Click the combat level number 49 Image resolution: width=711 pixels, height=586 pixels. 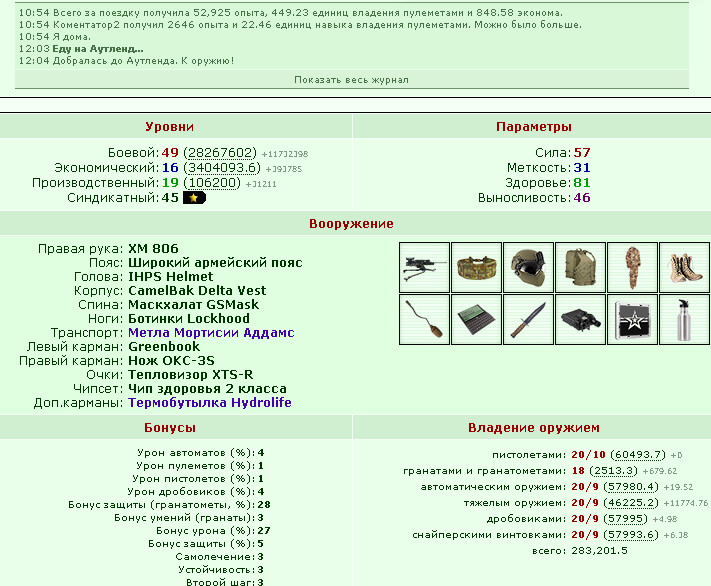170,153
